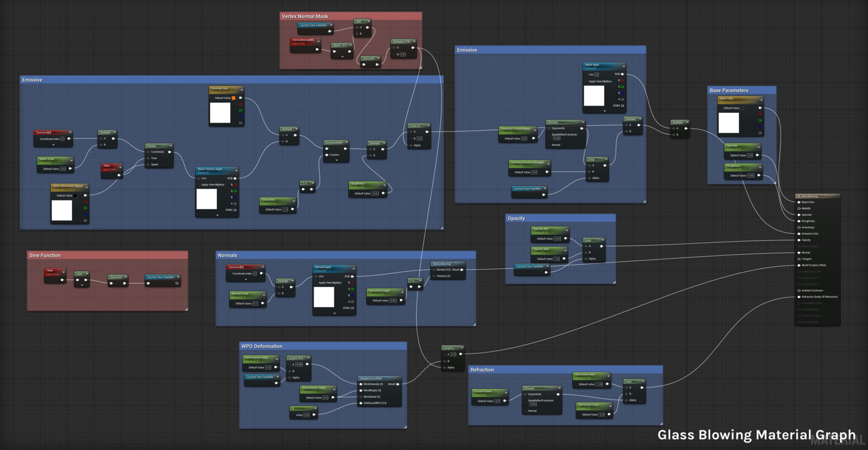Click the Specular parameter output pin
The width and height of the screenshot is (868, 450).
click(757, 156)
